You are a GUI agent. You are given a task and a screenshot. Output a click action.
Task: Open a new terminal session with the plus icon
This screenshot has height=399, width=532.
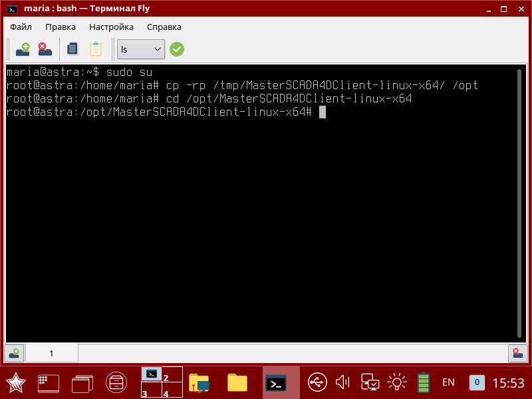tap(22, 49)
